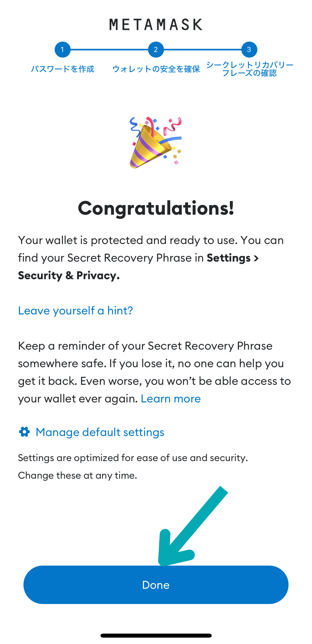Viewport: 312px width, 644px height.
Task: Open the 'Leave yourself a hint?' link
Action: (x=75, y=311)
